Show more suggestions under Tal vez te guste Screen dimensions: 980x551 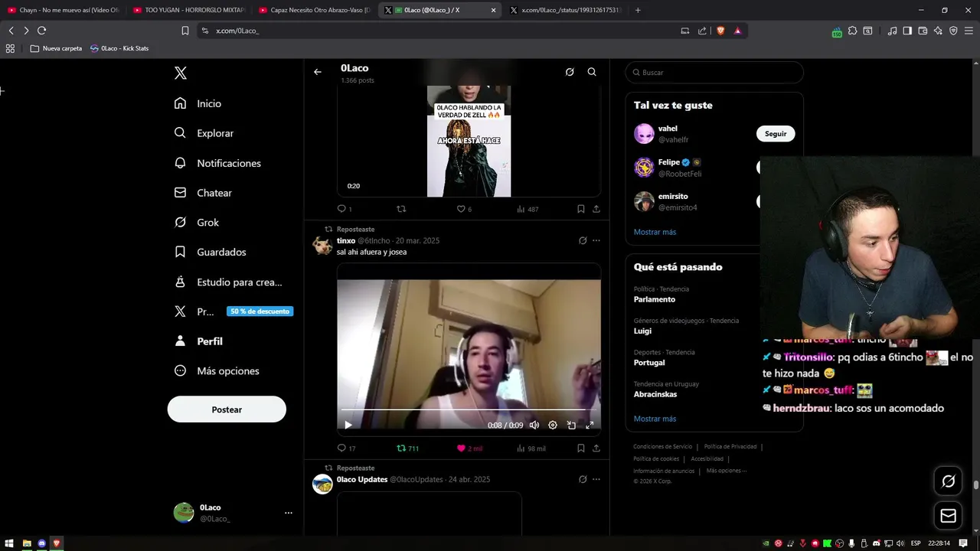(x=655, y=232)
